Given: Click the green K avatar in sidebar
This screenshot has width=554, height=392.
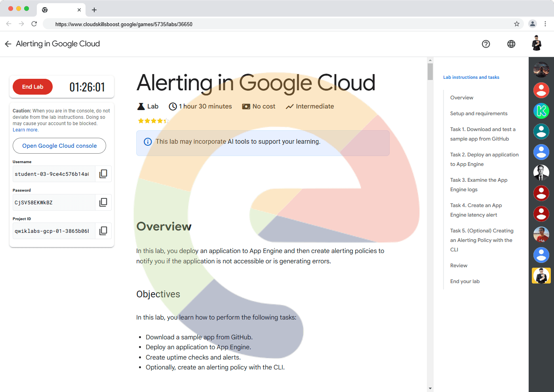Looking at the screenshot, I should pos(541,111).
